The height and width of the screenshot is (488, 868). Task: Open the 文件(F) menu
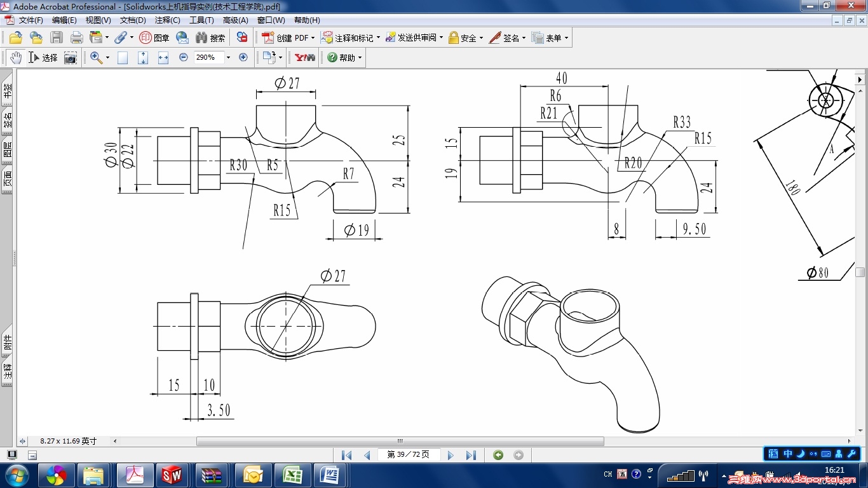[31, 20]
